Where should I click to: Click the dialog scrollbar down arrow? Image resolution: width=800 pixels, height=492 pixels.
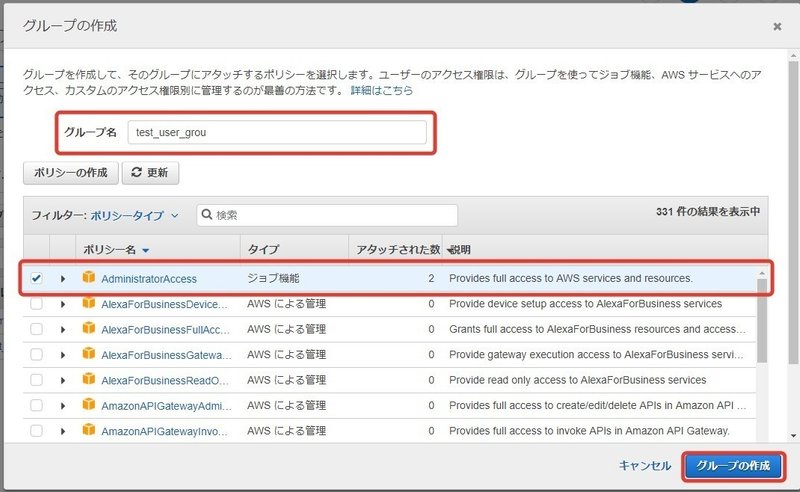pyautogui.click(x=794, y=435)
